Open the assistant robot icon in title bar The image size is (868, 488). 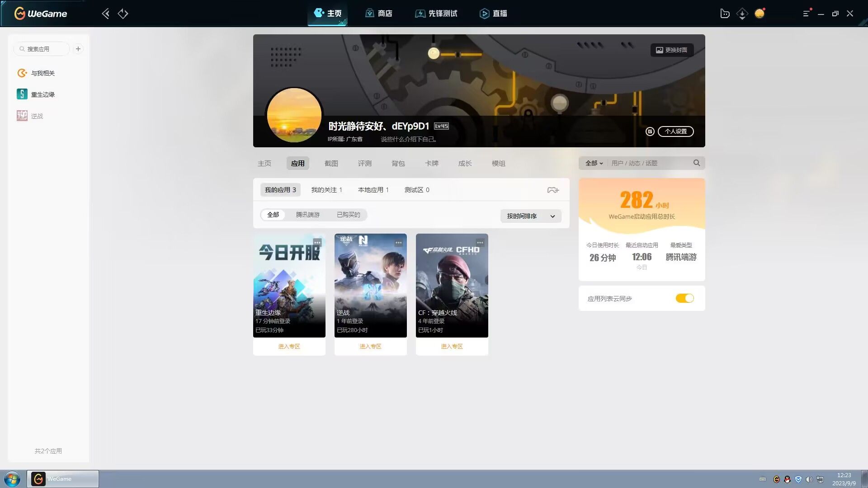pos(725,14)
